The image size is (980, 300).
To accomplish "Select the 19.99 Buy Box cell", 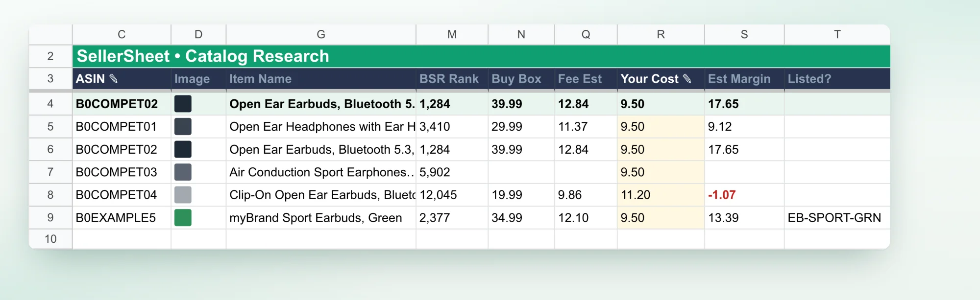I will tap(521, 195).
